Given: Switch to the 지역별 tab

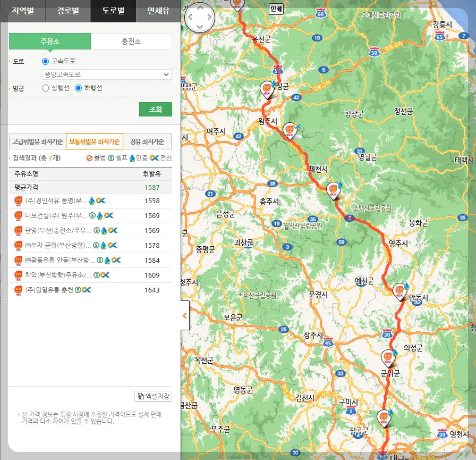Looking at the screenshot, I should click(x=23, y=11).
